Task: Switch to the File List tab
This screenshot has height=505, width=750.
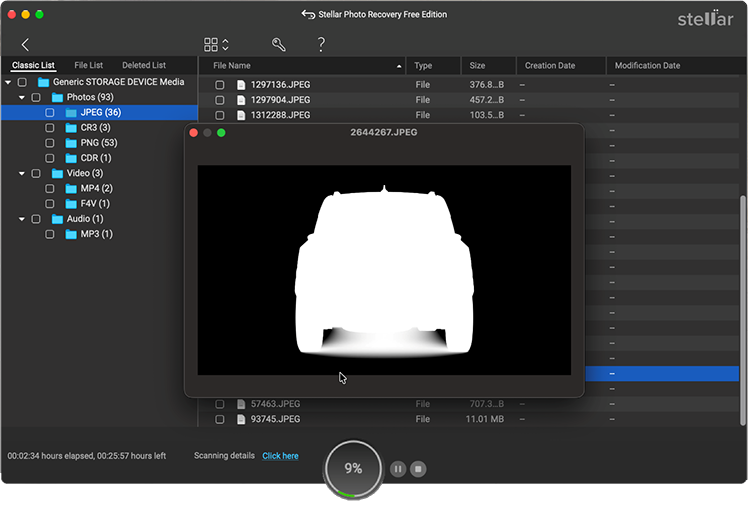Action: (88, 65)
